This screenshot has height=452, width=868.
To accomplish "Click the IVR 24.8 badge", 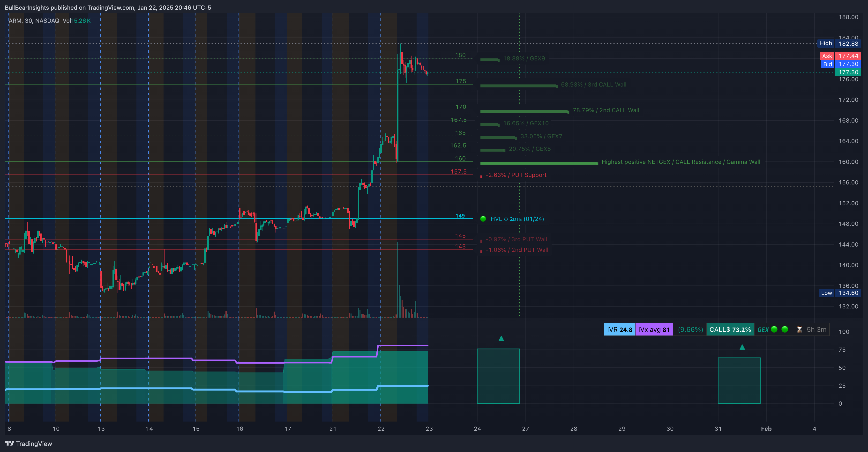I will (x=619, y=329).
